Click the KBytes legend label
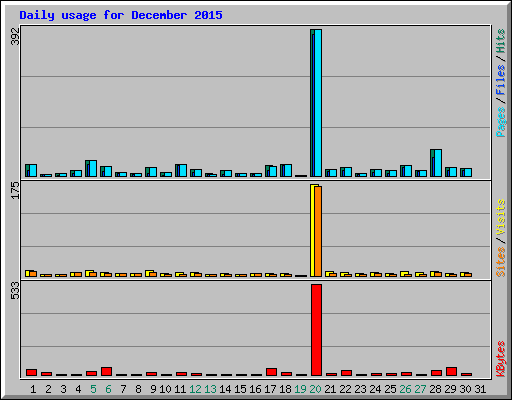The width and height of the screenshot is (512, 400). [501, 359]
